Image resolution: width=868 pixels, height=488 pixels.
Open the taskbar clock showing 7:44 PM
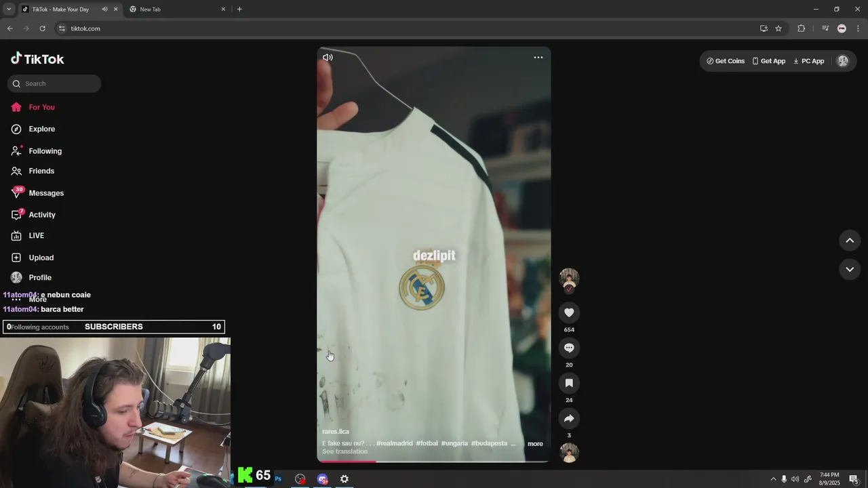tap(829, 479)
